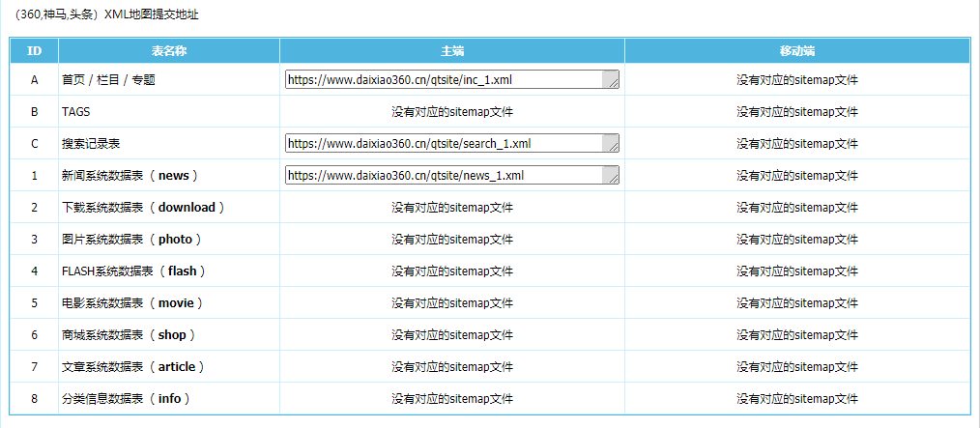Select the 搜索记录表 row name
Image resolution: width=980 pixels, height=428 pixels.
[91, 144]
